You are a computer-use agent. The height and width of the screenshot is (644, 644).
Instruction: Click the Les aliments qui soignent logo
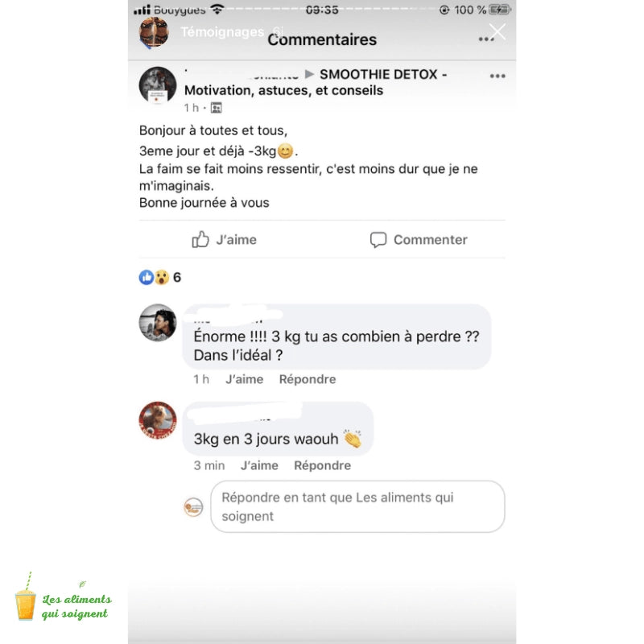coord(64,597)
